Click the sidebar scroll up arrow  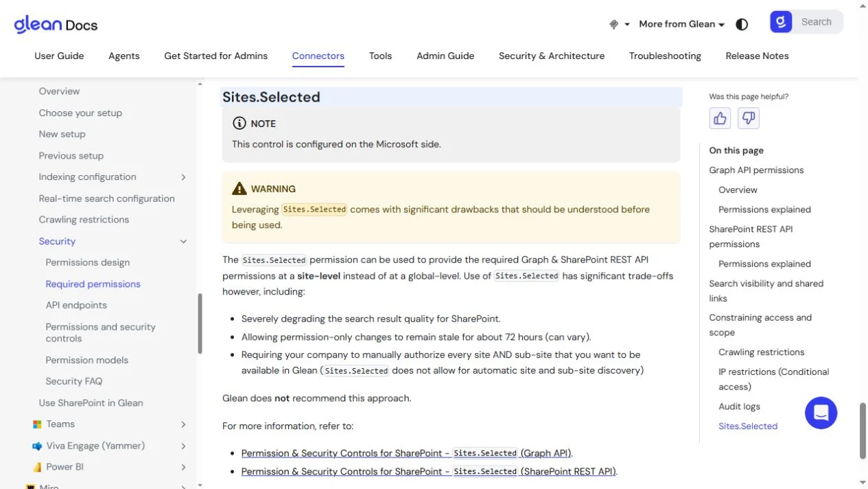[200, 84]
